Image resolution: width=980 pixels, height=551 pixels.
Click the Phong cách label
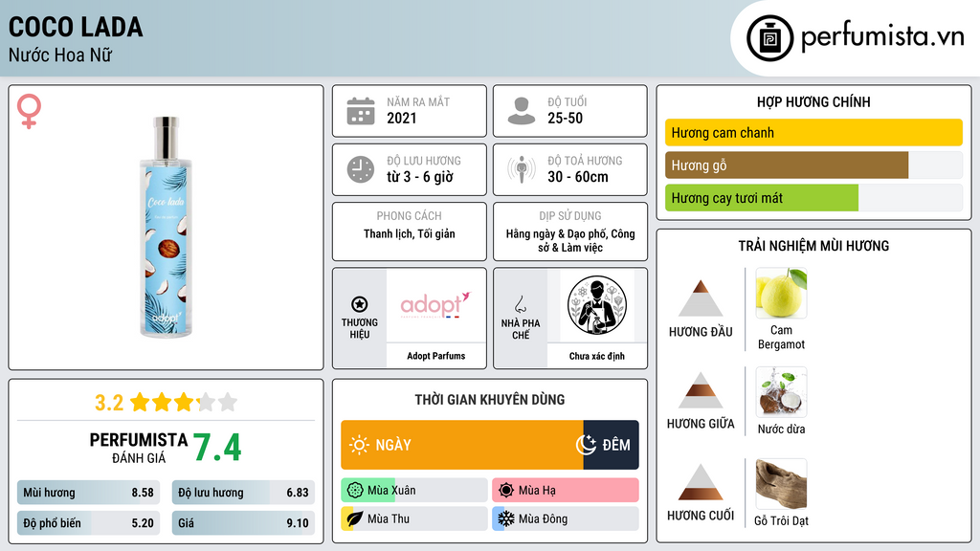(409, 215)
